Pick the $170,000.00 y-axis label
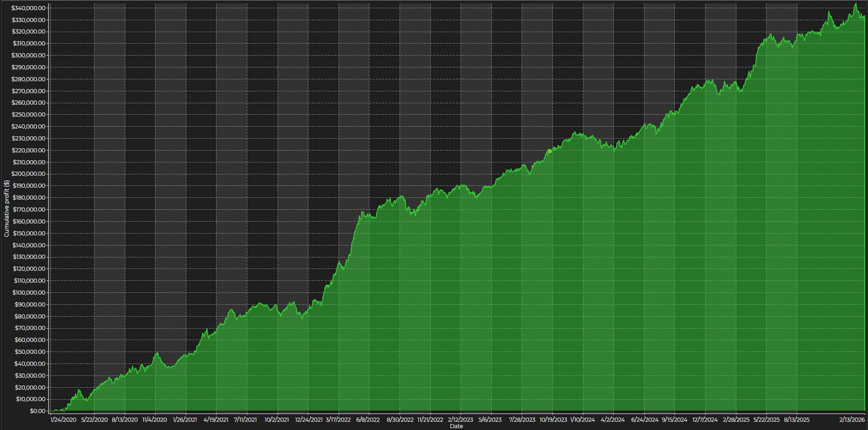Image resolution: width=868 pixels, height=430 pixels. (28, 210)
